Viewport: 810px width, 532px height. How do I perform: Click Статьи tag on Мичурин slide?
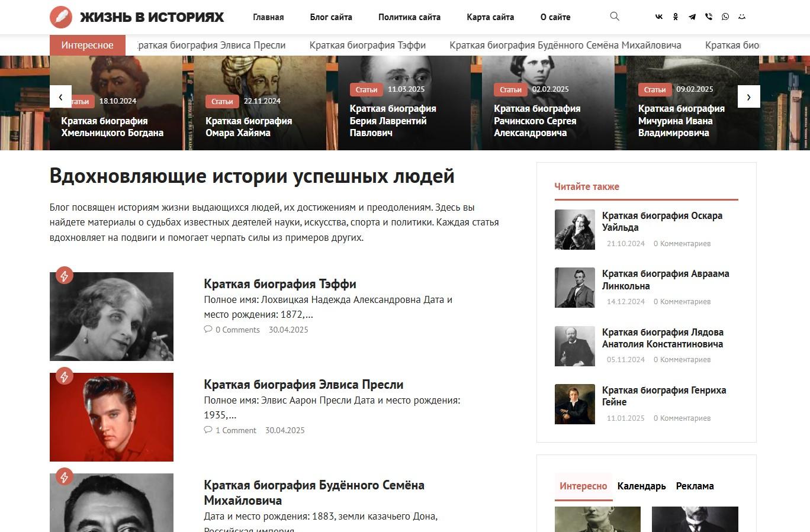[655, 89]
